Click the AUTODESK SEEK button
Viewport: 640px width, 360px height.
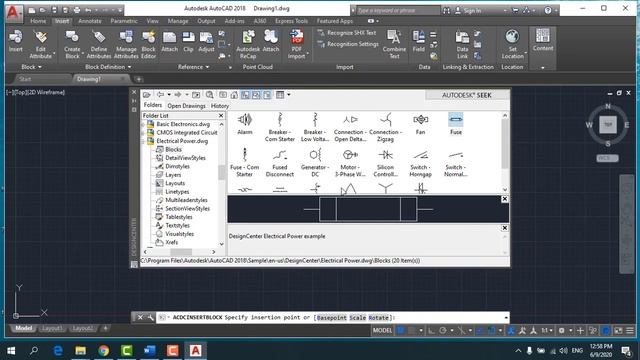point(467,95)
